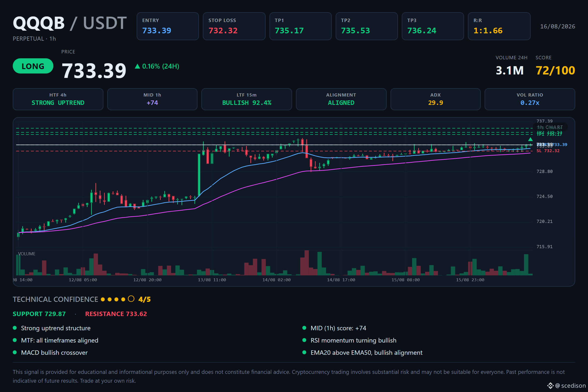Click the 15/08 08:00 time label

(x=405, y=280)
